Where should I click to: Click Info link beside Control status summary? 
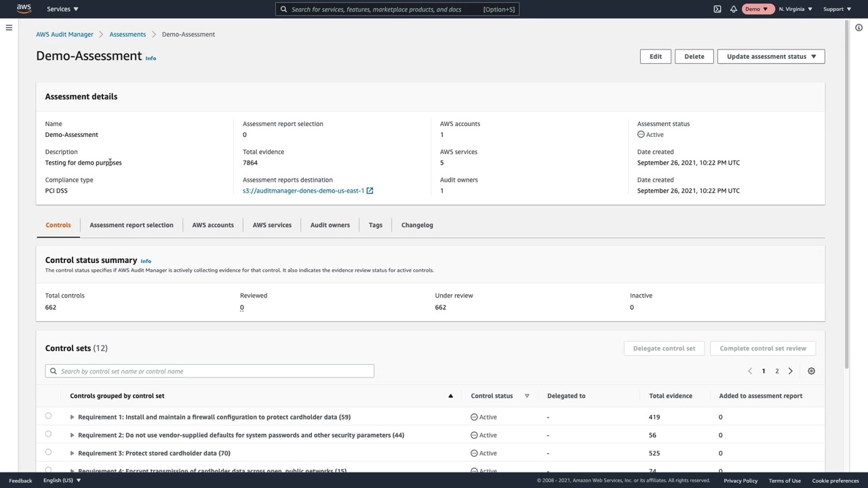point(146,261)
